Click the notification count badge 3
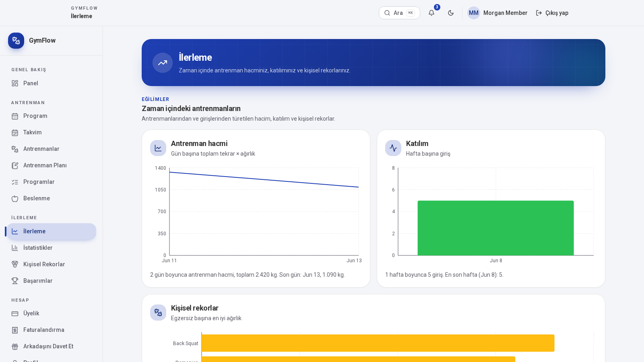The width and height of the screenshot is (644, 362). click(x=437, y=7)
